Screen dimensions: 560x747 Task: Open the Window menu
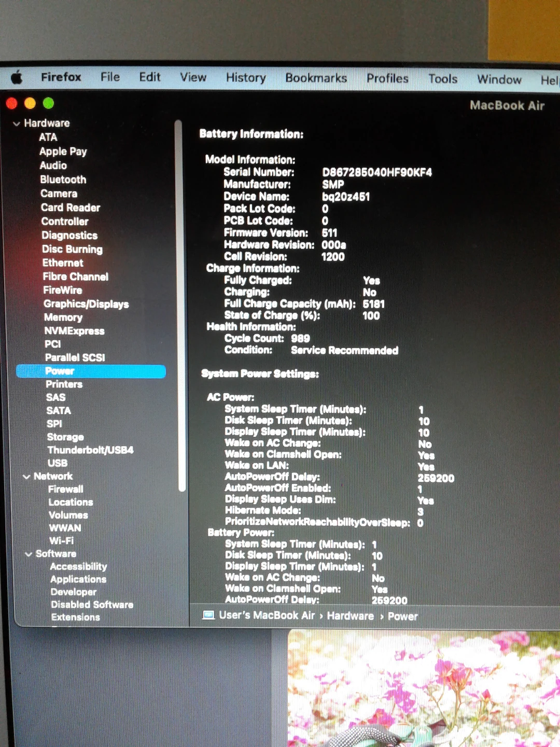click(499, 79)
